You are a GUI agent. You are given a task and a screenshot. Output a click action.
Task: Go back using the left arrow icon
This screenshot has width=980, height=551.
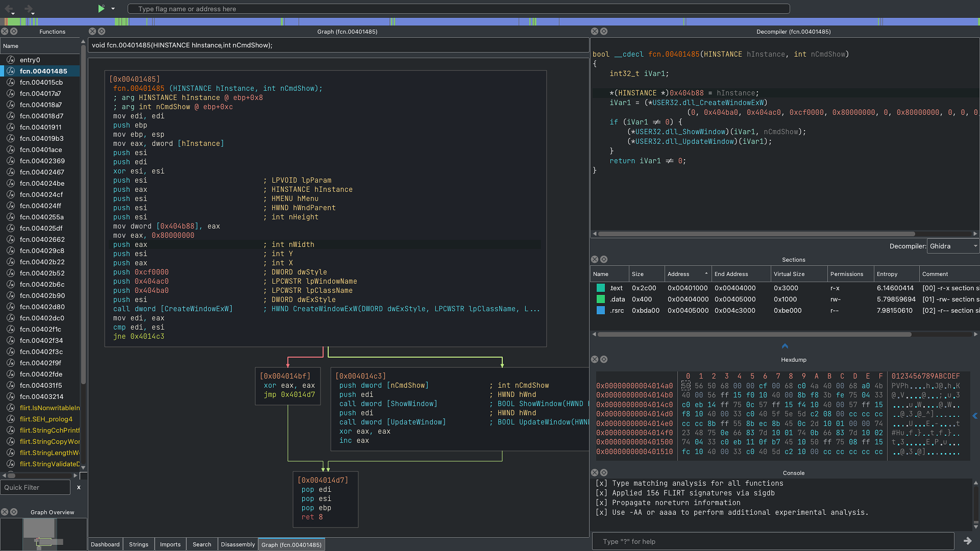point(9,9)
